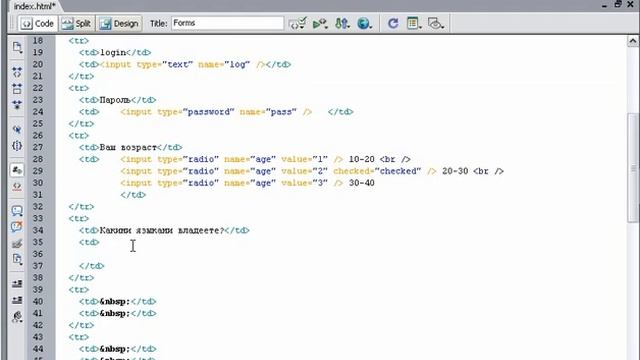
Task: Click line number 29
Action: (38, 171)
